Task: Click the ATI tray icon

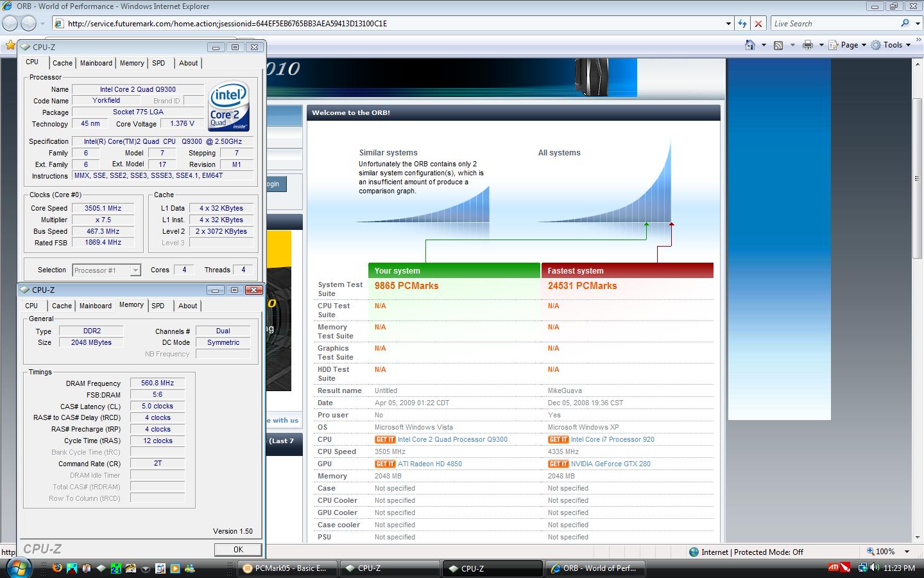Action: [834, 568]
